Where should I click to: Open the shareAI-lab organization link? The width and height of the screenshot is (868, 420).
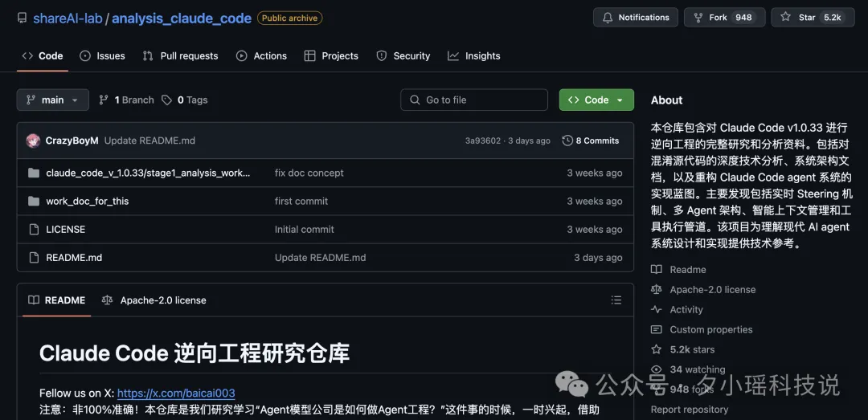click(68, 18)
